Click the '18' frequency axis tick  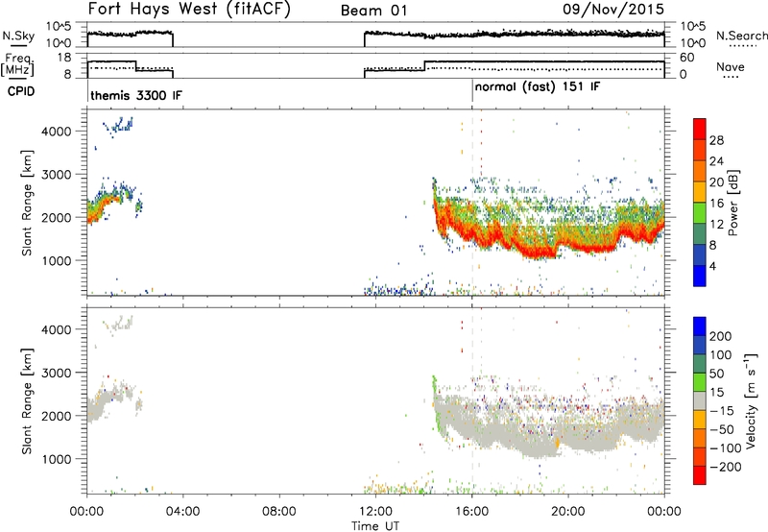(x=63, y=58)
